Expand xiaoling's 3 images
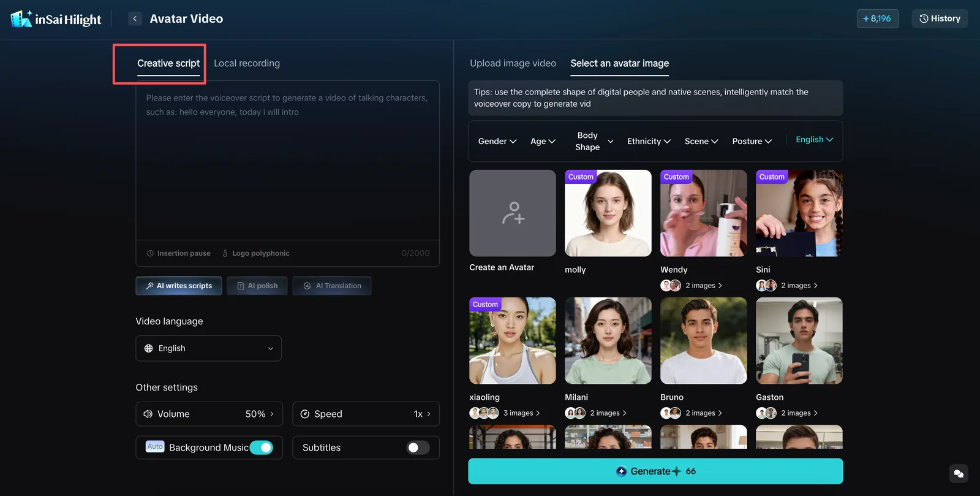980x496 pixels. point(505,413)
